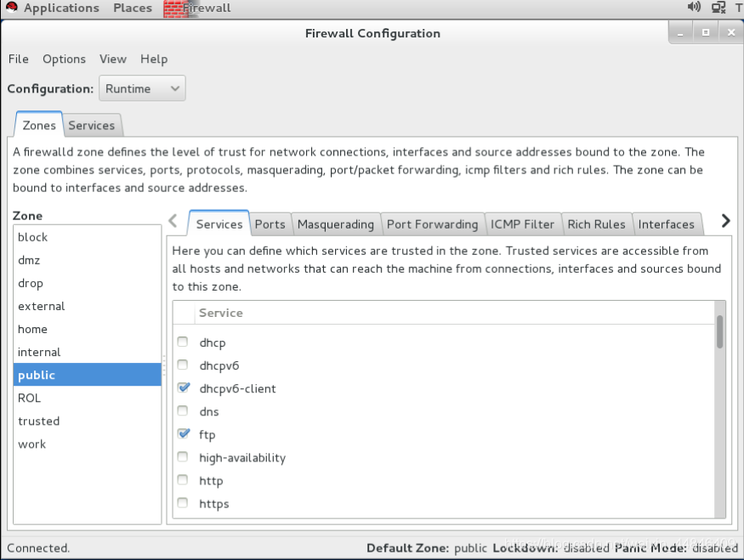Open the Applications menu
The width and height of the screenshot is (744, 560).
pyautogui.click(x=62, y=8)
